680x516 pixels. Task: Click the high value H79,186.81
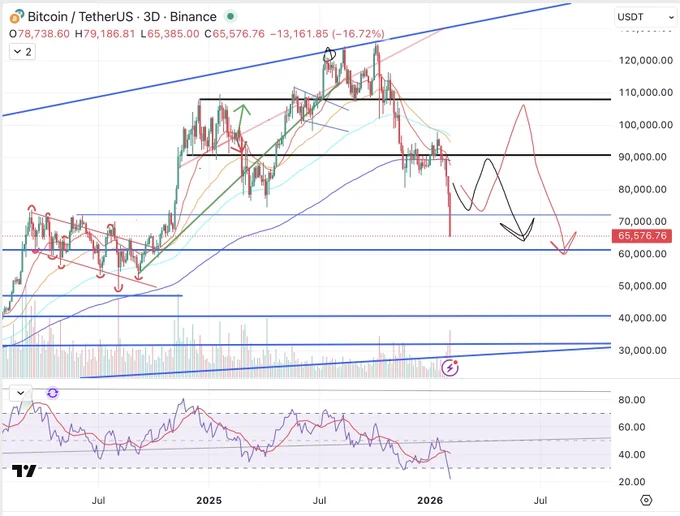click(105, 34)
